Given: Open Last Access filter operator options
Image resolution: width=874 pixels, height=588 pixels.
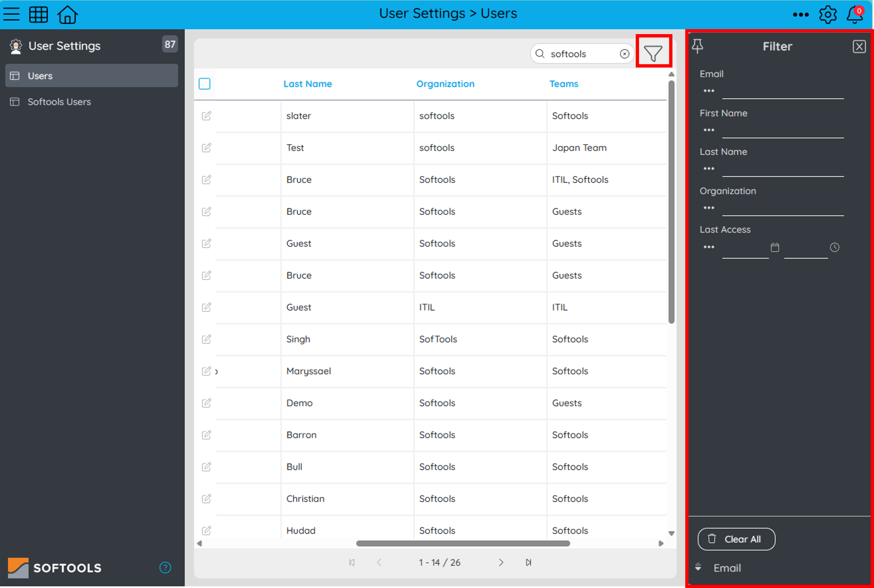Looking at the screenshot, I should (709, 247).
